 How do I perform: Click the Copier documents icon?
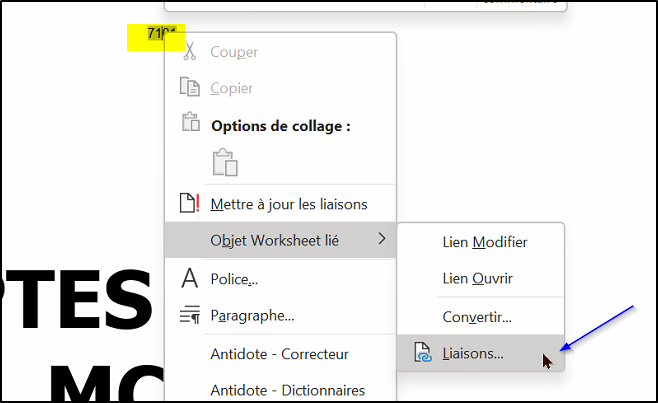190,87
